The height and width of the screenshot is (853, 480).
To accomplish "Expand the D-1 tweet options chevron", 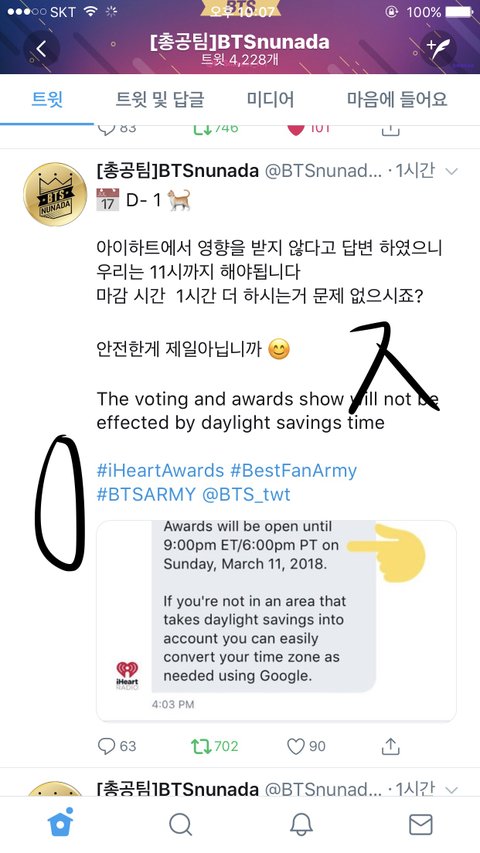I will click(x=451, y=172).
